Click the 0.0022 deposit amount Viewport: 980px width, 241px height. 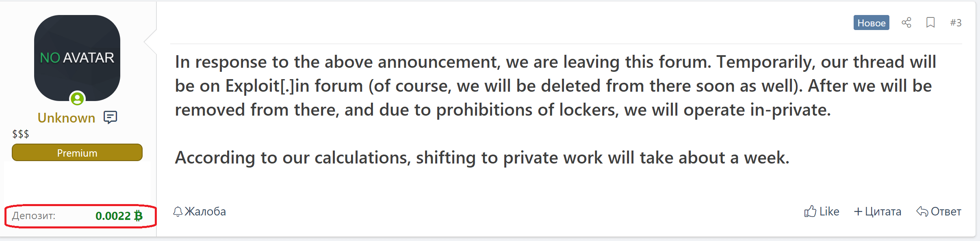113,216
